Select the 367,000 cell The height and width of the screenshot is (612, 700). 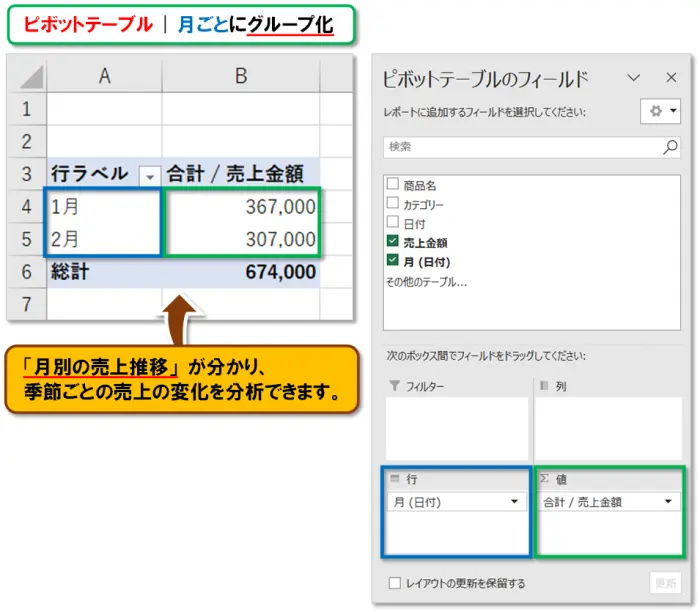pos(241,206)
